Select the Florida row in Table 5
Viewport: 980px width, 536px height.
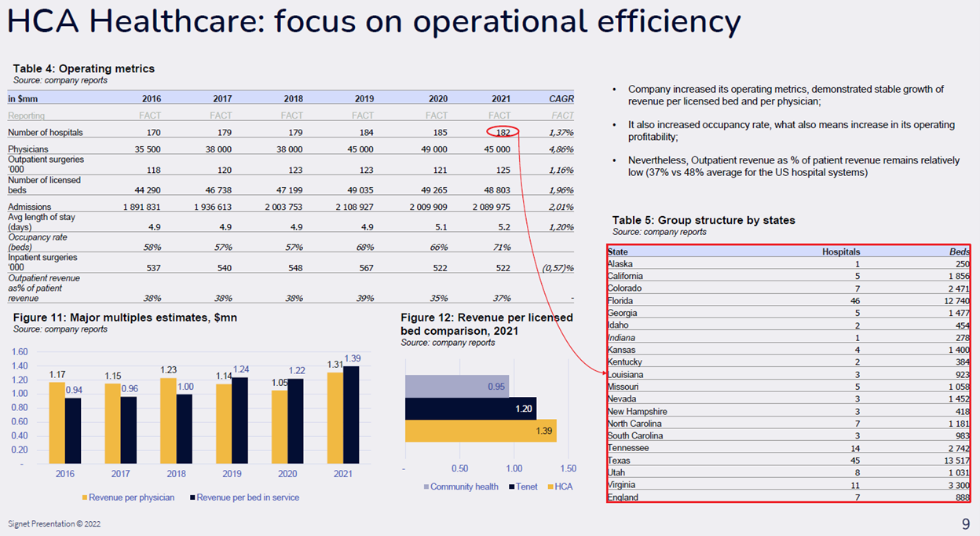click(x=788, y=301)
